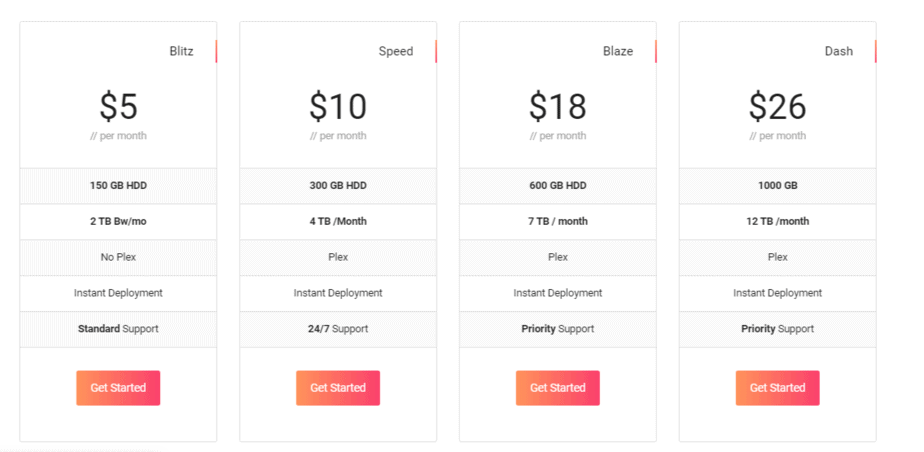Image resolution: width=924 pixels, height=452 pixels.
Task: Click the 4 TB /Month feature row
Action: coord(338,221)
